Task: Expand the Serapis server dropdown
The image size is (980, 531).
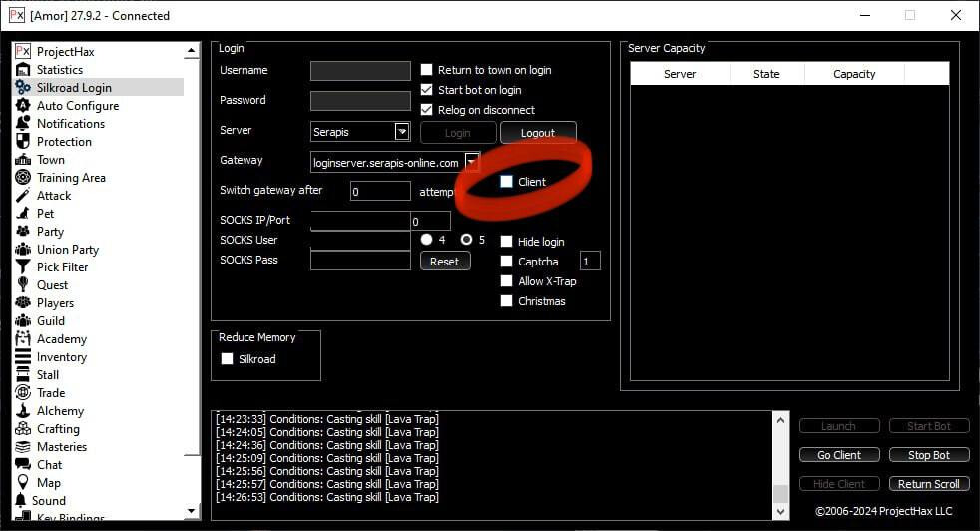Action: coord(402,131)
